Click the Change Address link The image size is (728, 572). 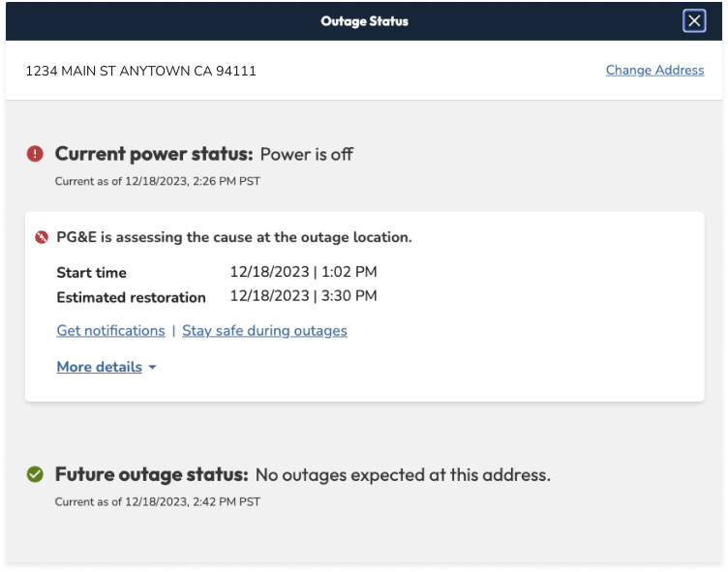click(654, 71)
